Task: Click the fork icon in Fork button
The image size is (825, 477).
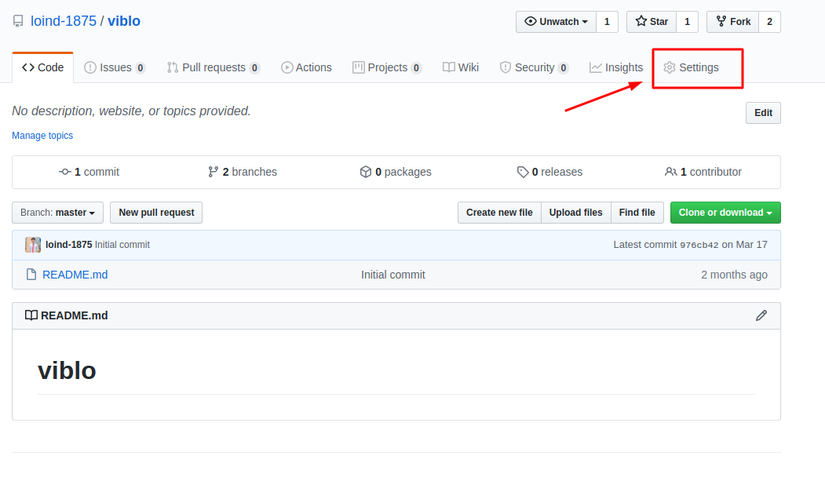Action: 721,21
